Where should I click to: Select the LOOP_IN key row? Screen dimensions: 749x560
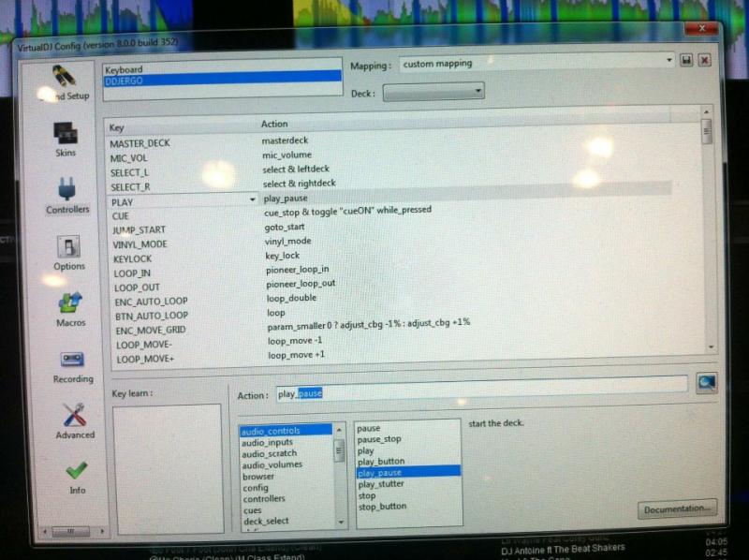(132, 273)
